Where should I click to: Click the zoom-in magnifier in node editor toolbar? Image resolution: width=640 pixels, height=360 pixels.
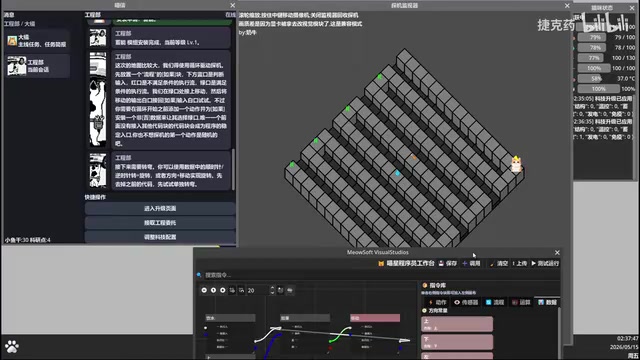(223, 290)
